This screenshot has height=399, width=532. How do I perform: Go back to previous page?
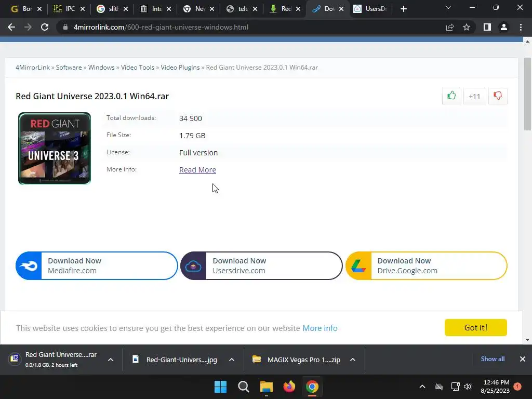click(x=11, y=27)
